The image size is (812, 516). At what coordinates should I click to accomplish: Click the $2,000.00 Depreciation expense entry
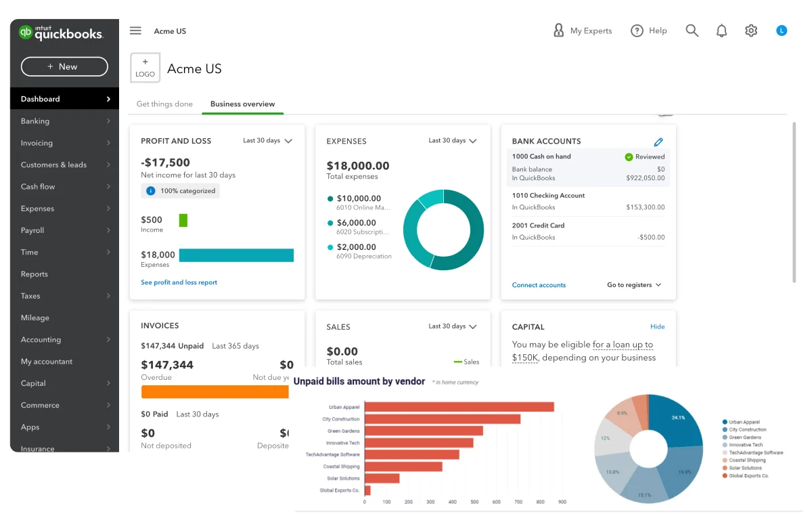click(x=359, y=251)
